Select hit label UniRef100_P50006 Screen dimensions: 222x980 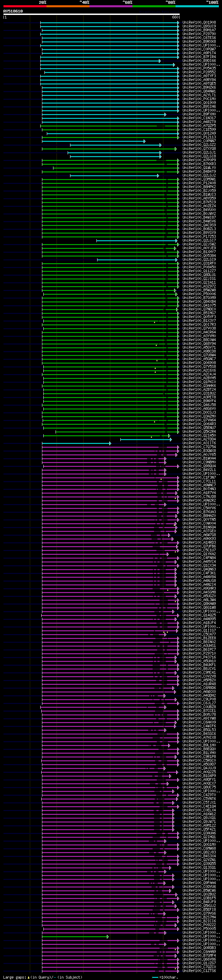199,294
